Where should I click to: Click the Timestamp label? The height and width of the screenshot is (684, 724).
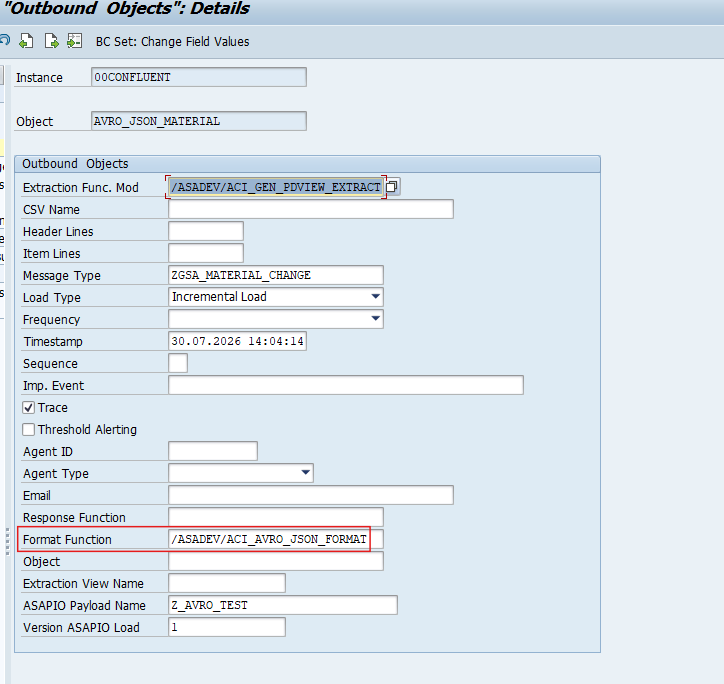(53, 342)
